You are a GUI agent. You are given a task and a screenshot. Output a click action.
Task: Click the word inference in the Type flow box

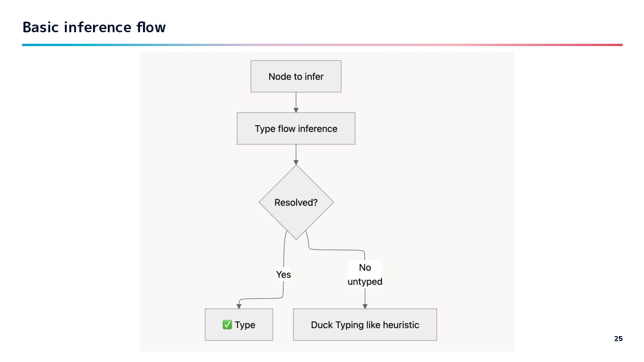point(318,129)
